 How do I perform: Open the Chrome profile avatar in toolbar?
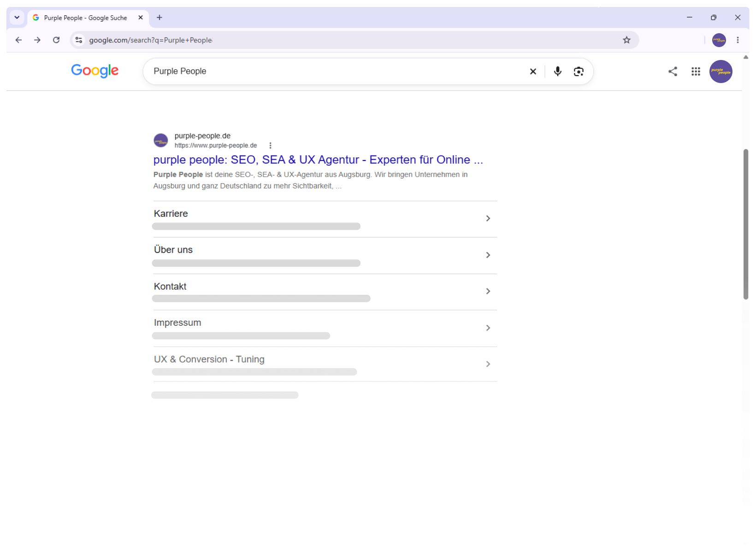pyautogui.click(x=719, y=40)
